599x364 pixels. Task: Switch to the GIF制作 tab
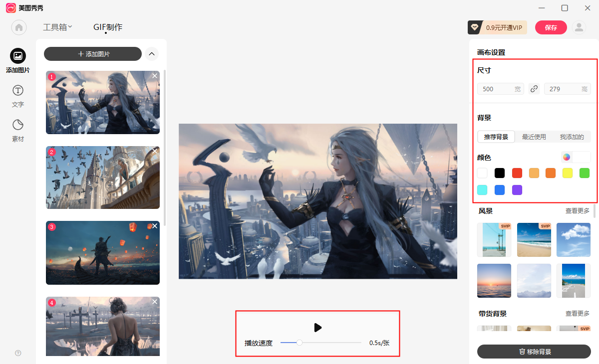coord(108,27)
